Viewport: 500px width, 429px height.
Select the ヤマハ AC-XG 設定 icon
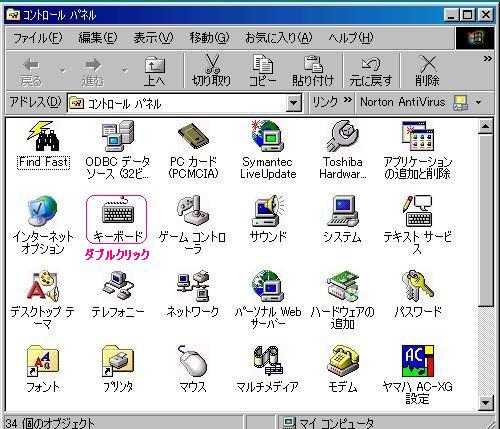click(x=418, y=361)
